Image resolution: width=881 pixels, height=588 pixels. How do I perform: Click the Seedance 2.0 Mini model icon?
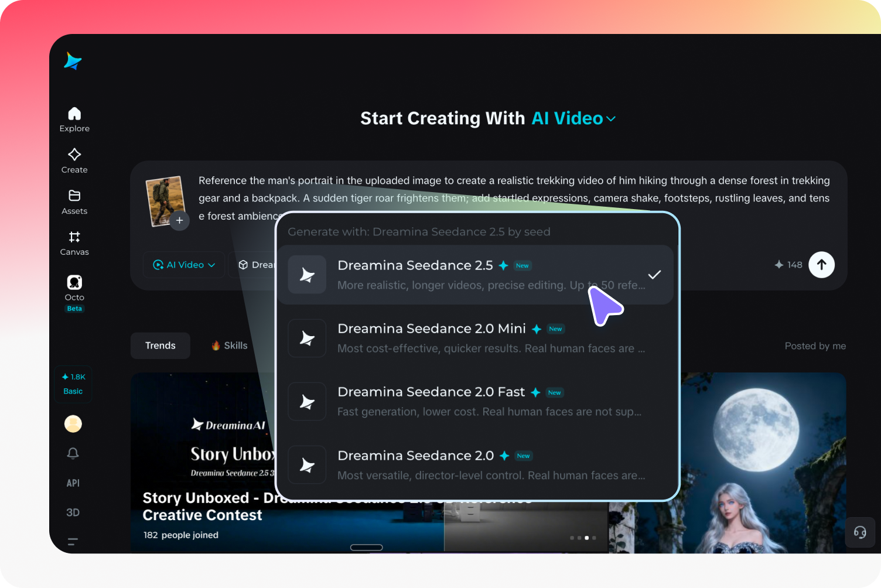pyautogui.click(x=307, y=338)
